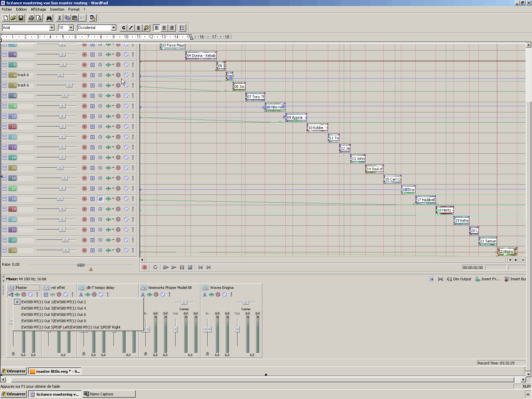Cut the selection with the scissors icon

point(60,18)
